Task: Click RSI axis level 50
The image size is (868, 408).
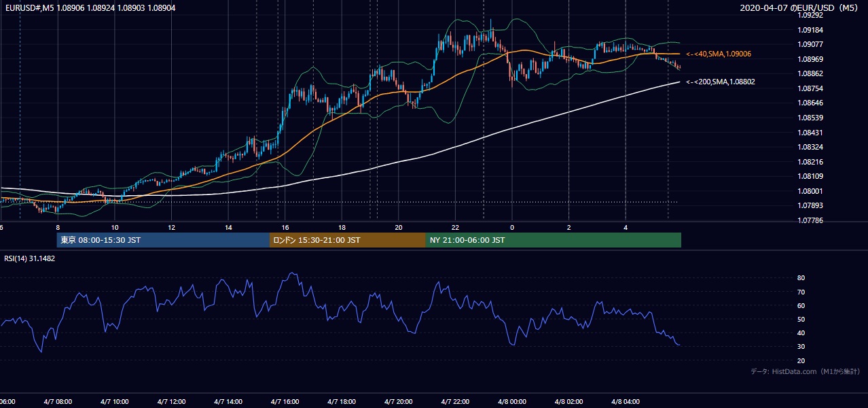Action: coord(801,319)
